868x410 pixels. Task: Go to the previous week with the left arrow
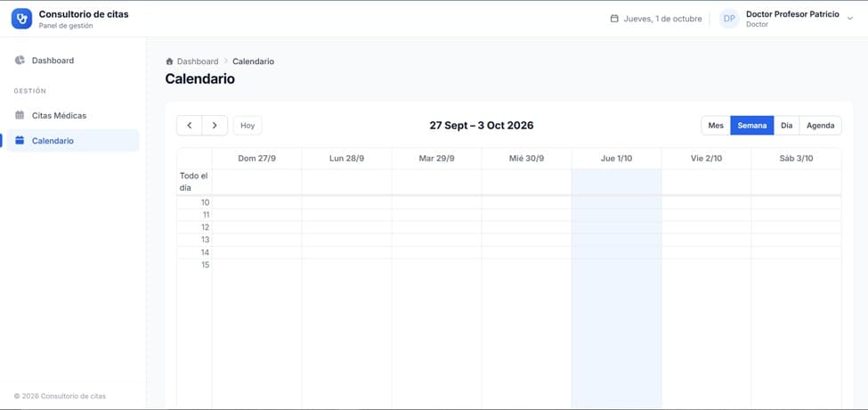[x=190, y=125]
